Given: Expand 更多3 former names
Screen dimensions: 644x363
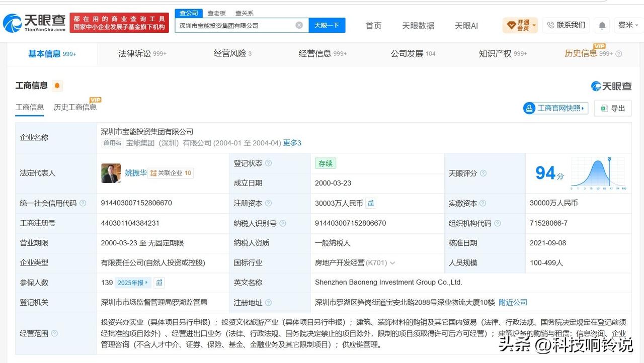Looking at the screenshot, I should pyautogui.click(x=292, y=143).
